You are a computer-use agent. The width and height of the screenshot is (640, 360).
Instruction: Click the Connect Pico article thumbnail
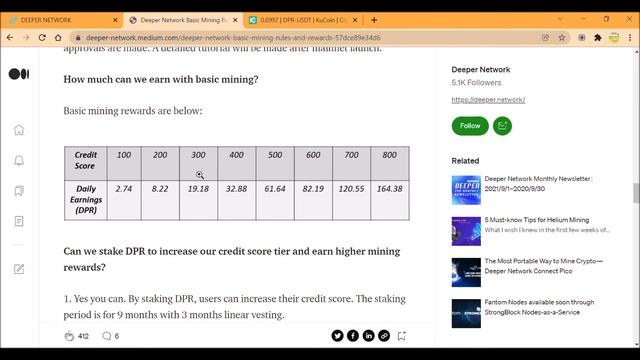(x=466, y=272)
